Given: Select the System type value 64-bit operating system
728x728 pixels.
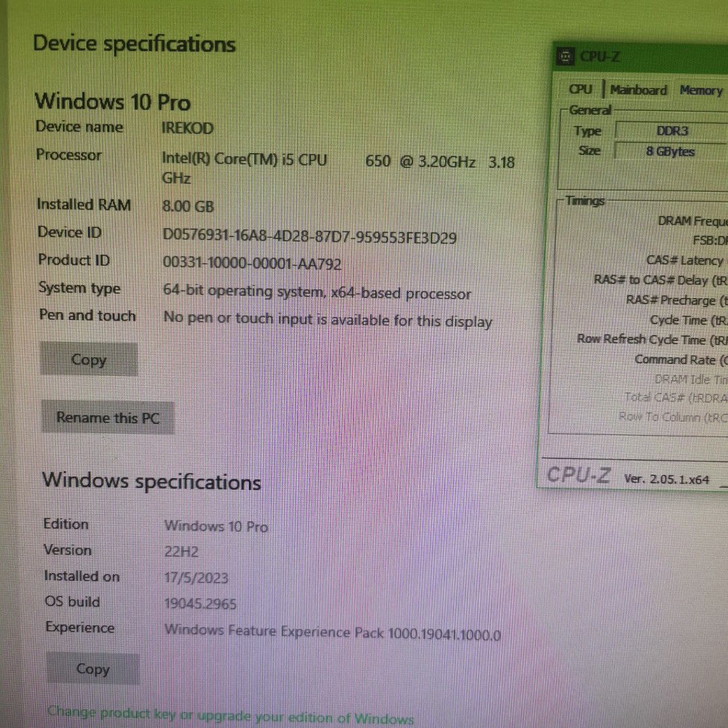Looking at the screenshot, I should 317,293.
